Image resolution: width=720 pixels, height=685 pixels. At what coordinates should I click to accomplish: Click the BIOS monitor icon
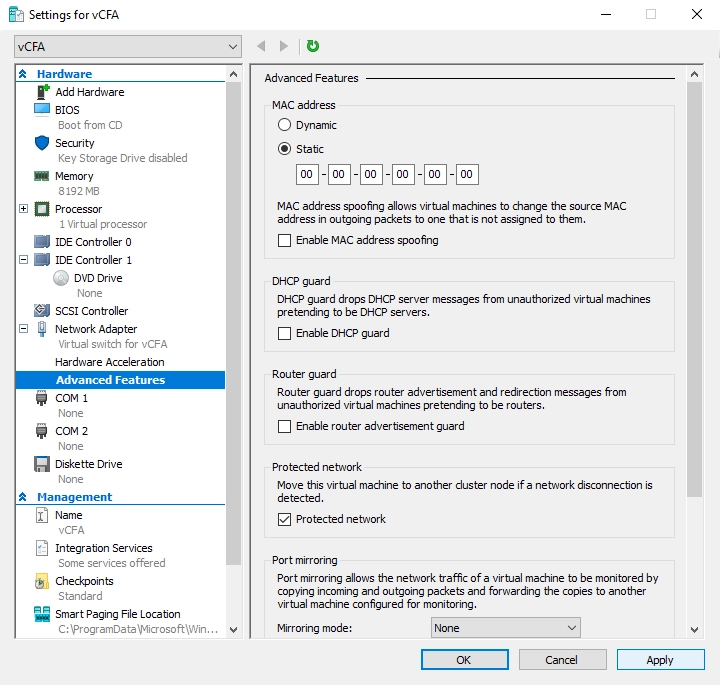[42, 110]
